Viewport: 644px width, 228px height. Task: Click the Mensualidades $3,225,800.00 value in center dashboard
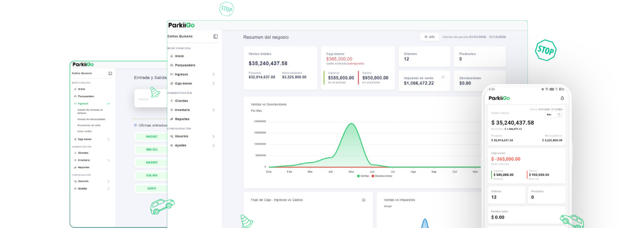tap(294, 77)
